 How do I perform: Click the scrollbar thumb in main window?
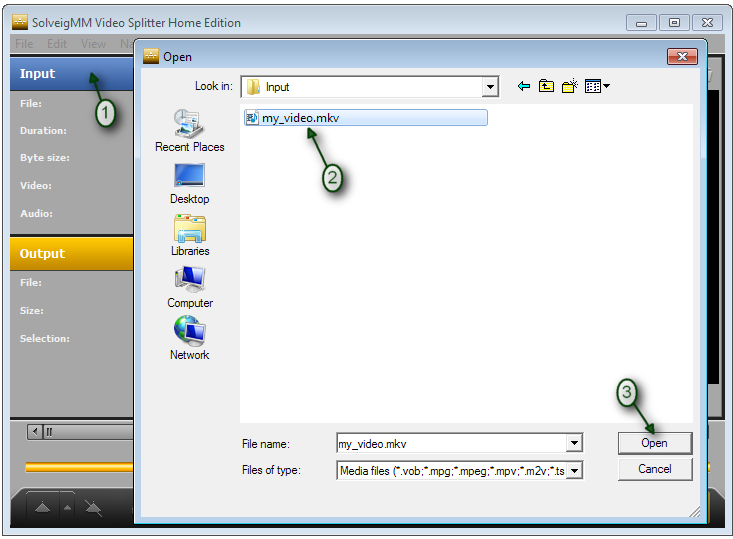tap(88, 432)
